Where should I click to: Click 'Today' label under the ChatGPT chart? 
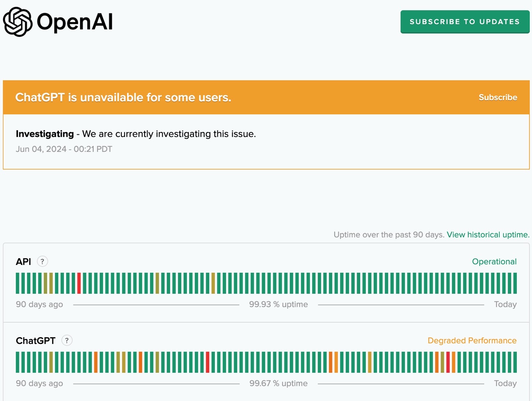click(505, 383)
